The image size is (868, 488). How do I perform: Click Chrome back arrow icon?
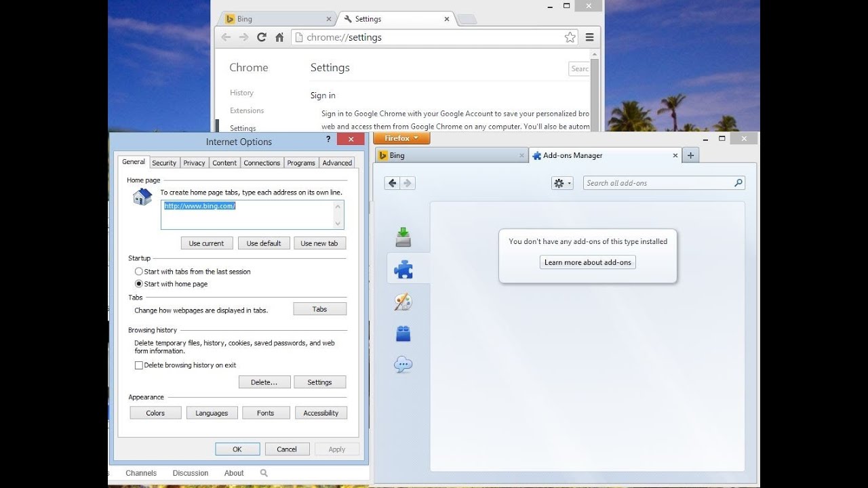[x=226, y=37]
